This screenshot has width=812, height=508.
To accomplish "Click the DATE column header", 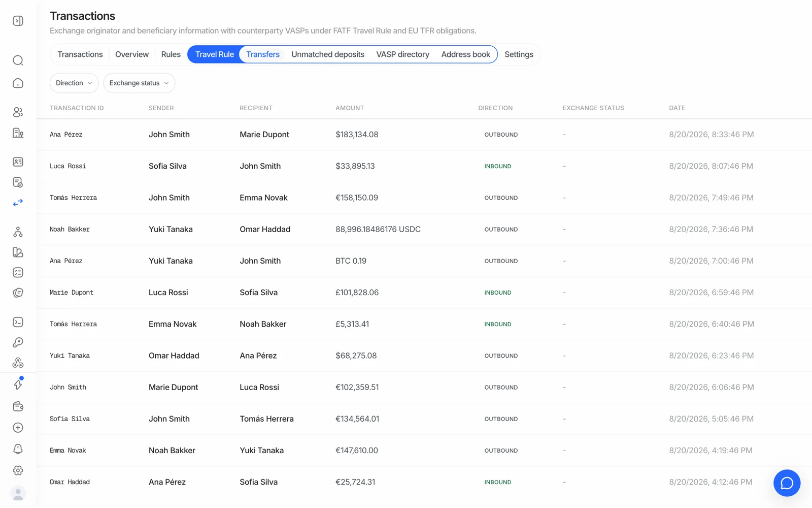I will [x=677, y=108].
